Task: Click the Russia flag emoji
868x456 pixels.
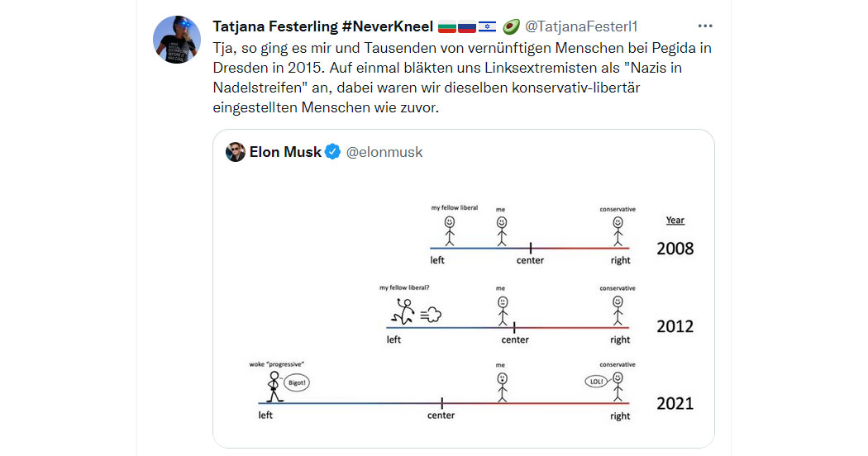Action: point(467,26)
